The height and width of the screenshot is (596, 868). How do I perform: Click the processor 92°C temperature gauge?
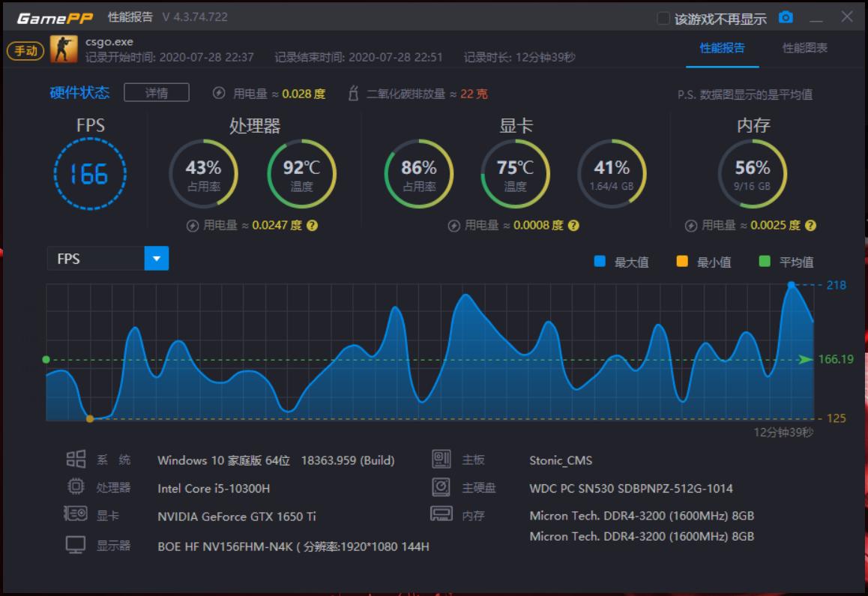pos(301,174)
